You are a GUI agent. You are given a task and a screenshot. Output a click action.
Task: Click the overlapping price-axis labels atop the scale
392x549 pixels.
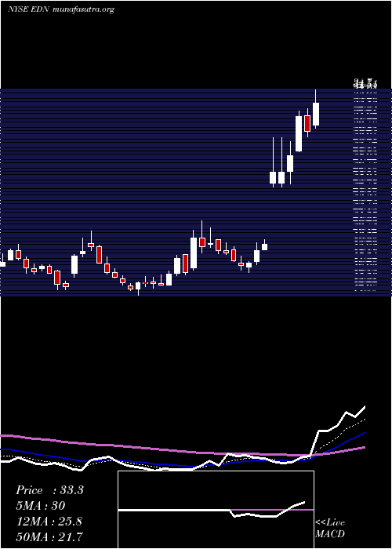[365, 84]
